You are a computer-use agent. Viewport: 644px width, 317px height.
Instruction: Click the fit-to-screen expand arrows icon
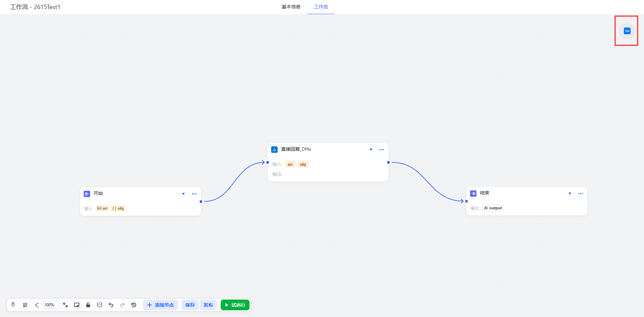(x=65, y=305)
